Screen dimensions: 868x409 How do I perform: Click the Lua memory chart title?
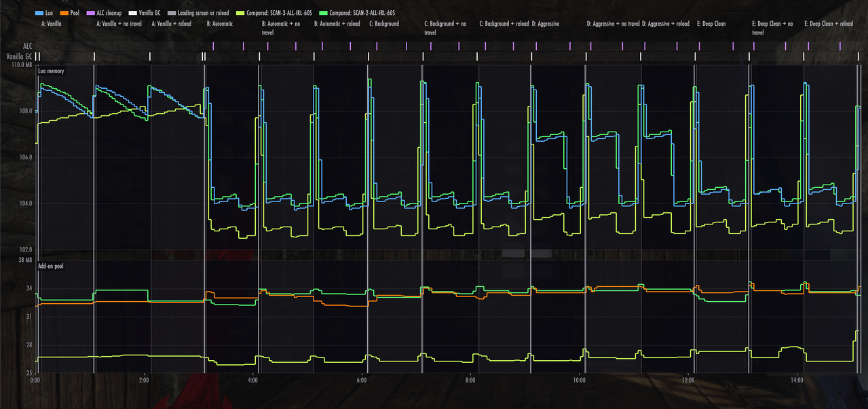(52, 71)
